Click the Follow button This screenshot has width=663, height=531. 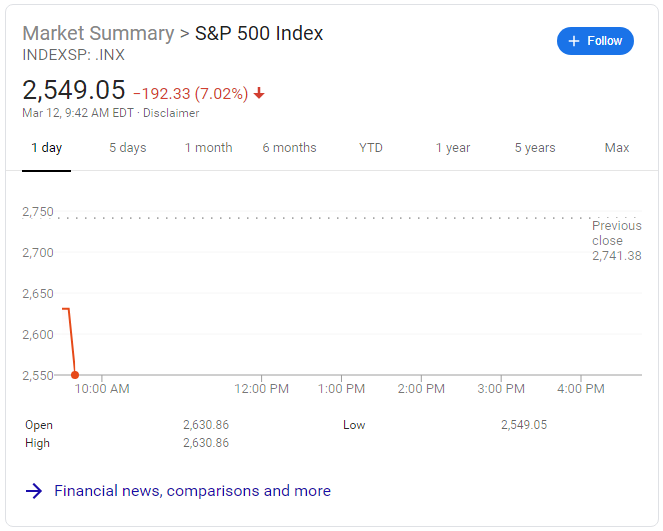point(595,41)
